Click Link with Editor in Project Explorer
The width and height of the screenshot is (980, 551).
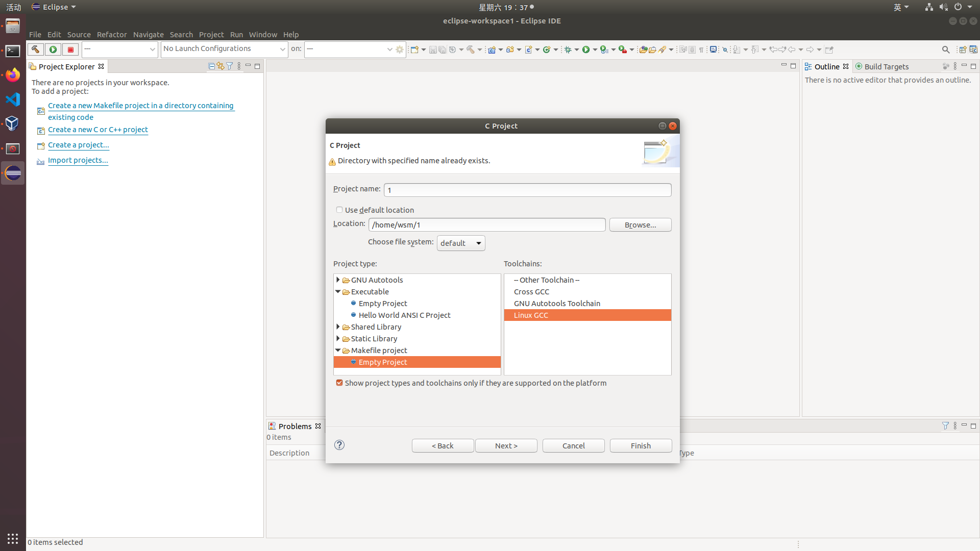tap(220, 66)
